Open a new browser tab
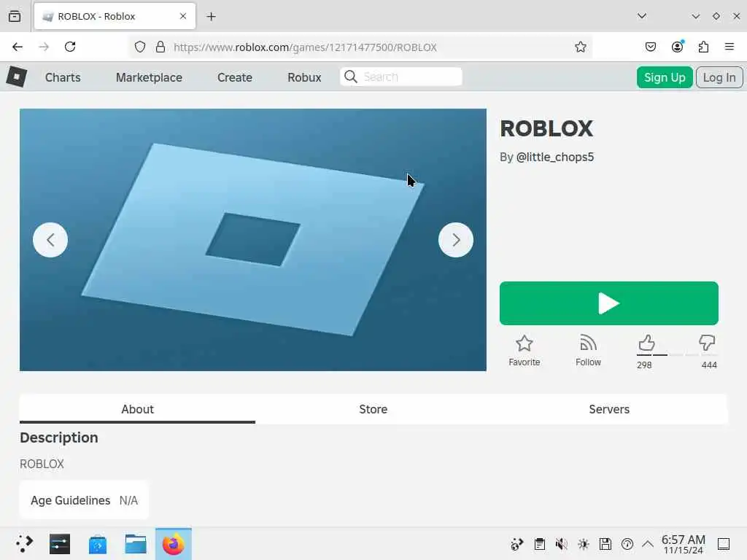747x560 pixels. pos(211,17)
